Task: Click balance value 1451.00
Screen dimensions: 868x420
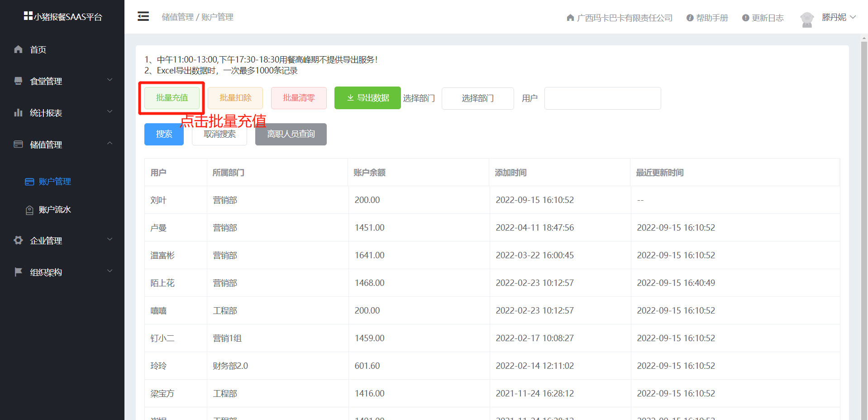Action: coord(369,227)
